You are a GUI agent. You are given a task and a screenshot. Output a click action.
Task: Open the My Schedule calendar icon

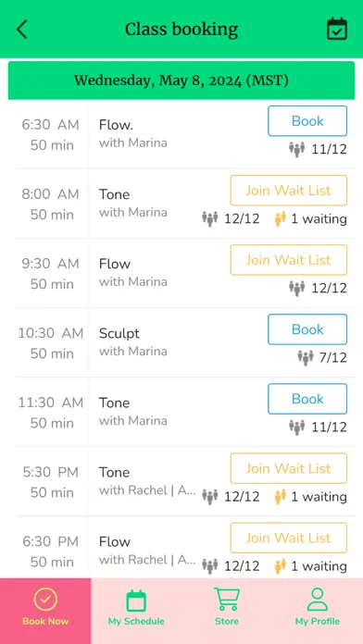click(136, 601)
